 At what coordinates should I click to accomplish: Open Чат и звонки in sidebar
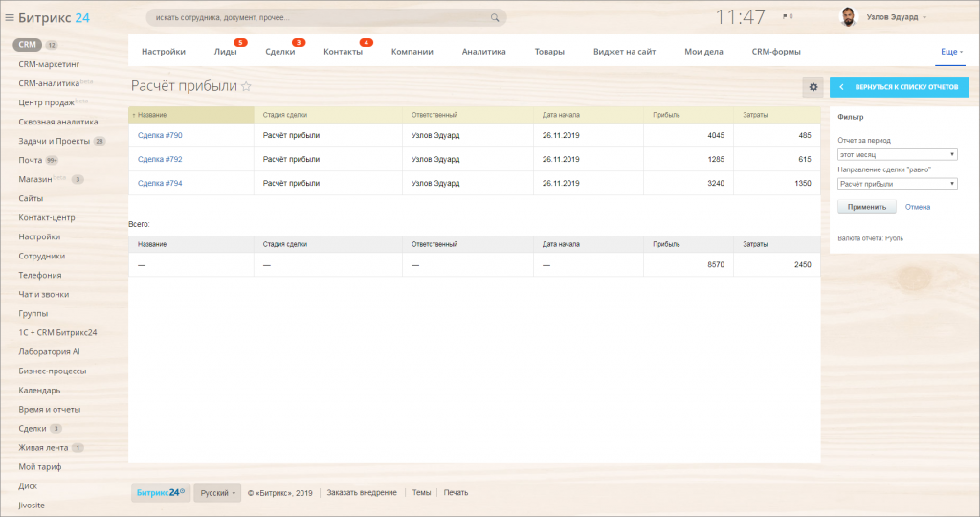point(44,295)
